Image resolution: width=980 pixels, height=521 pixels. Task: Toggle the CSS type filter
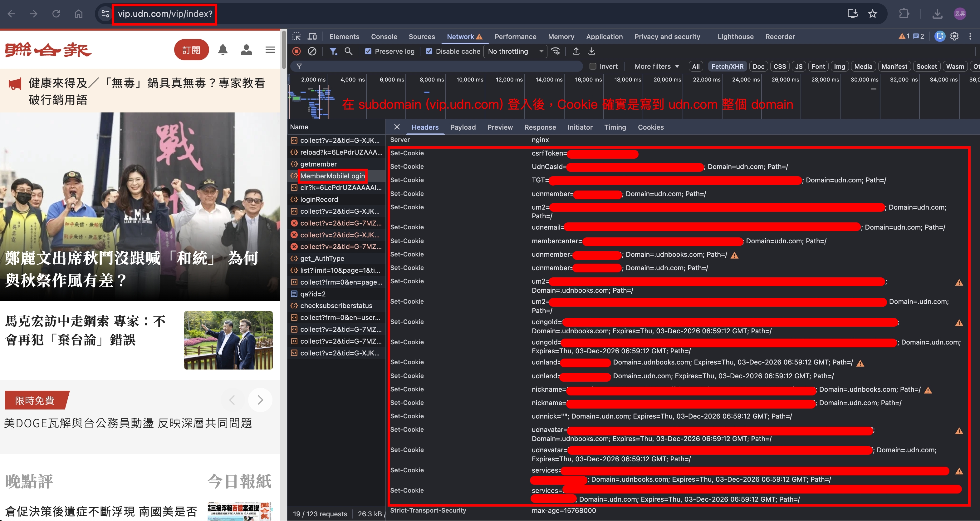[x=780, y=66]
